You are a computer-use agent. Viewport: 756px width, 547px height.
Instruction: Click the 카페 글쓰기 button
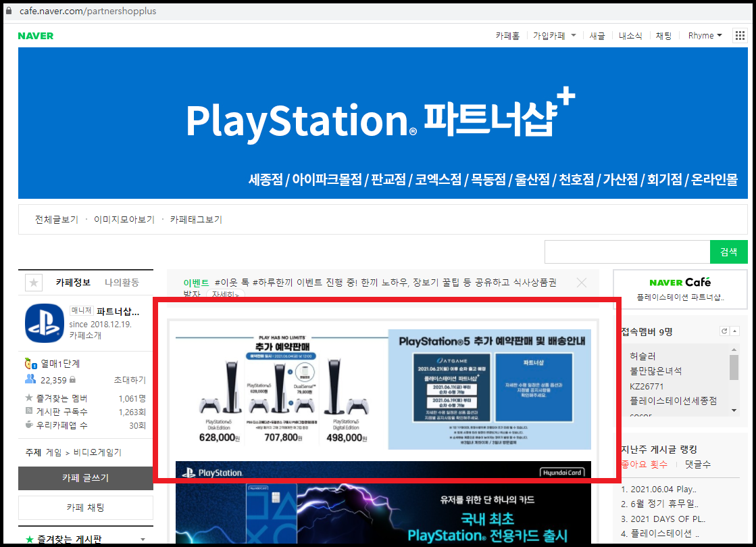tap(85, 478)
